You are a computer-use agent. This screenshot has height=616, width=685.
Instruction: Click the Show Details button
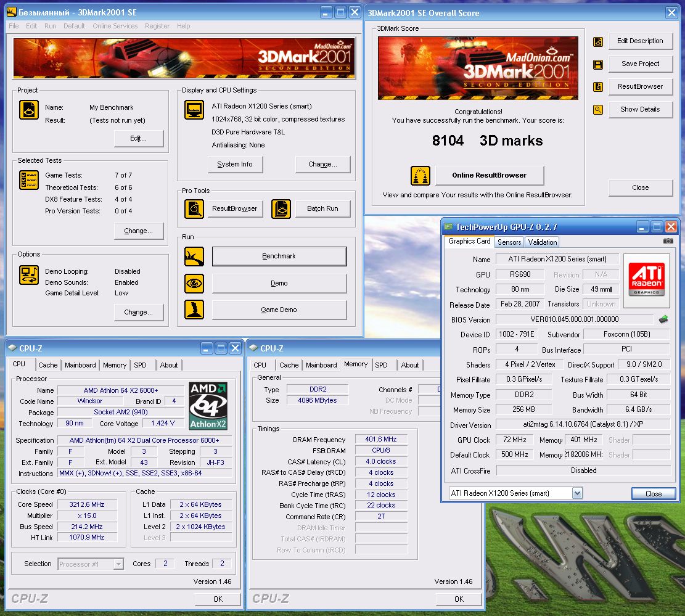coord(640,109)
